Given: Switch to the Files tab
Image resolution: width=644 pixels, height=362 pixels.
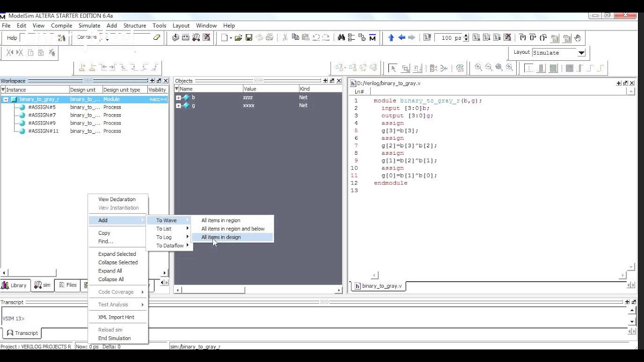Looking at the screenshot, I should click(x=67, y=285).
